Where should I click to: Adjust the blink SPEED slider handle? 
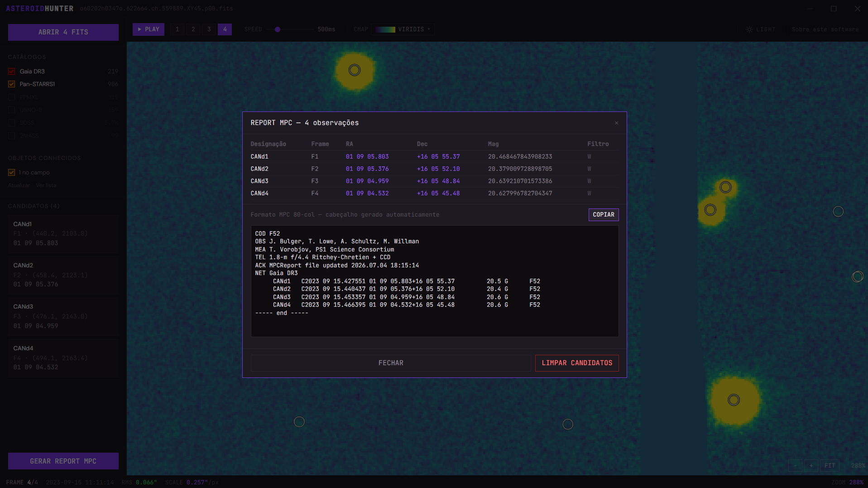[278, 29]
